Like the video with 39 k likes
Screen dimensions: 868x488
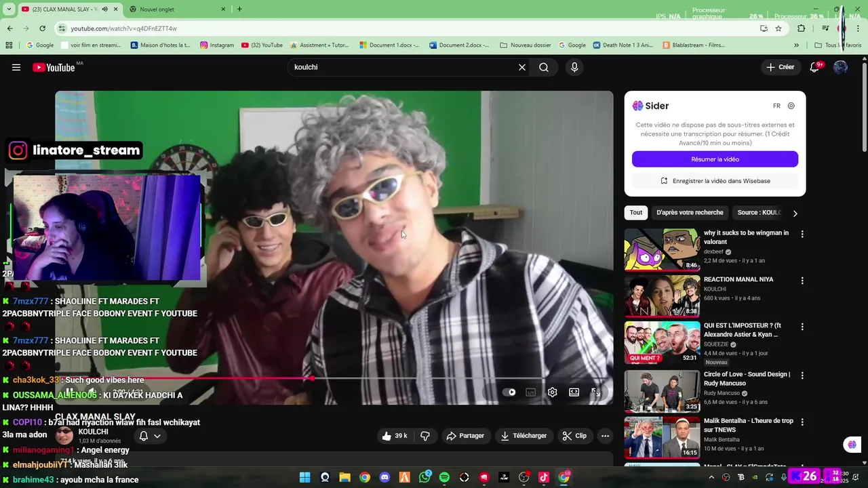[x=394, y=436]
